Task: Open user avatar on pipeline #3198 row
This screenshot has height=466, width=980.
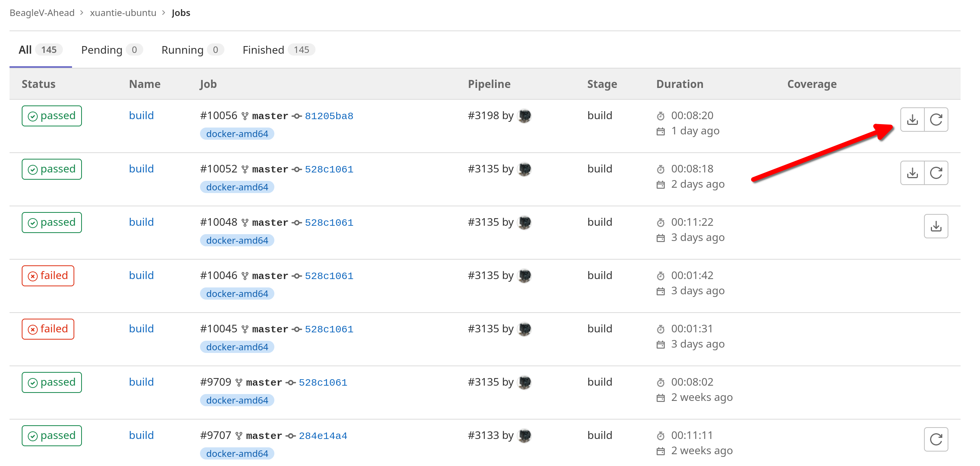Action: pos(524,116)
